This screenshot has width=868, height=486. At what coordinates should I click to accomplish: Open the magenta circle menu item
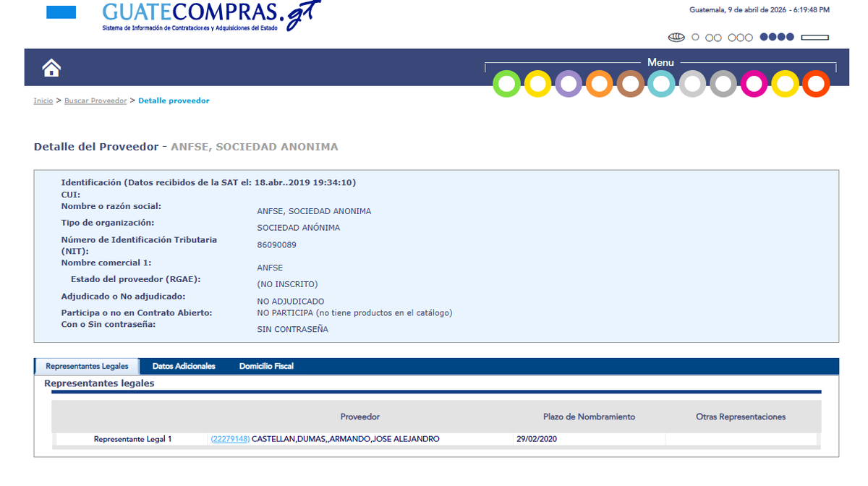pyautogui.click(x=754, y=84)
